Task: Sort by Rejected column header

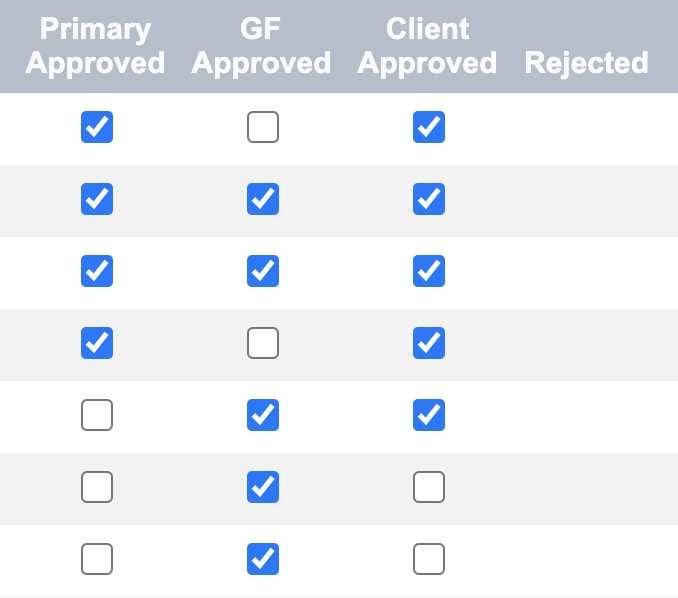Action: pyautogui.click(x=586, y=63)
